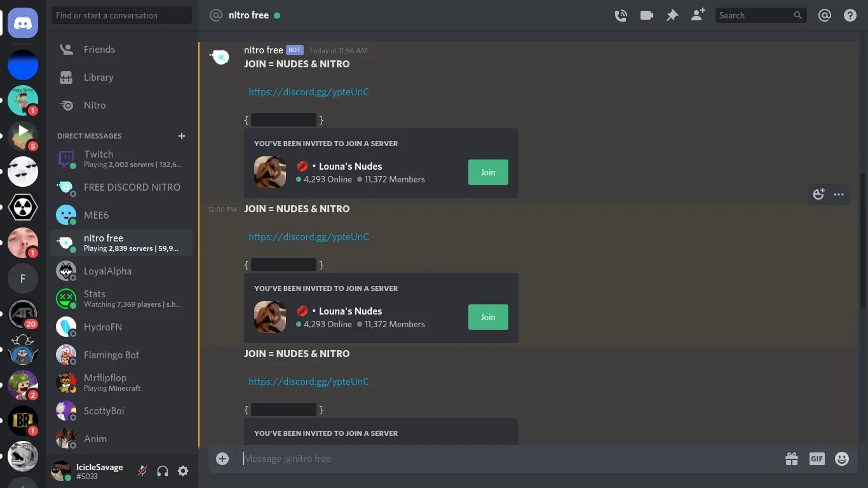Screen dimensions: 868x488
Task: Open Anim direct message
Action: coord(122,438)
